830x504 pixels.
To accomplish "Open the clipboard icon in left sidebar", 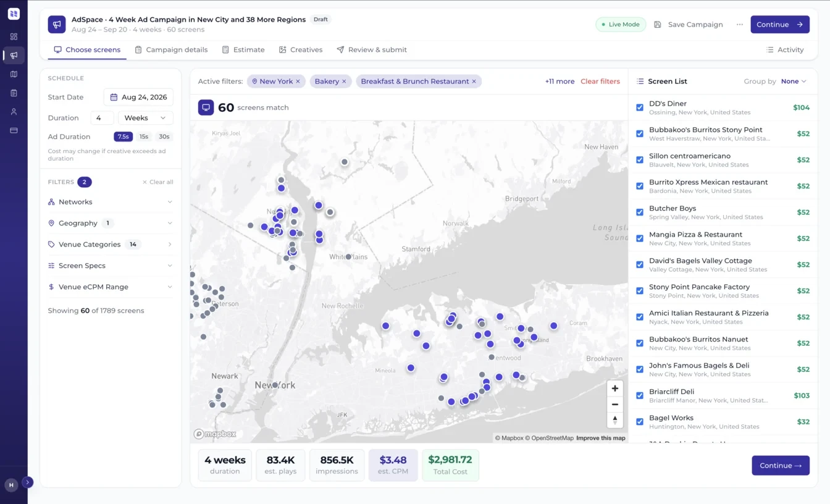I will (x=14, y=93).
